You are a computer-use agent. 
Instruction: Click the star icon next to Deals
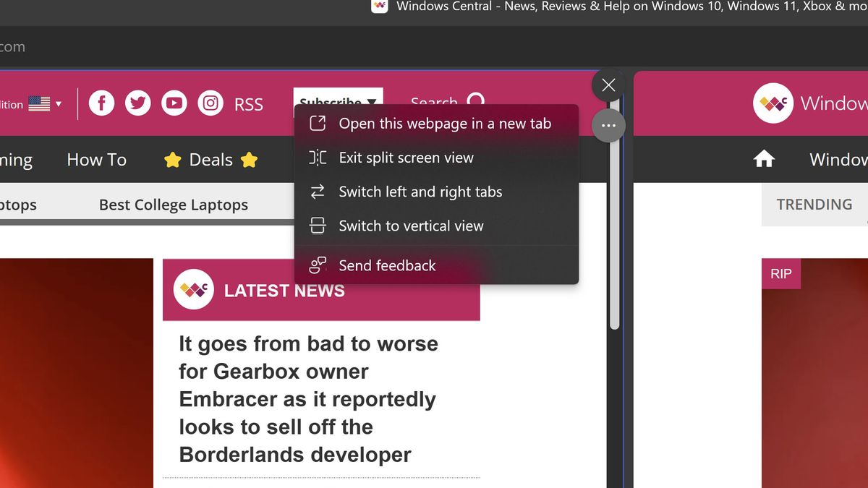[173, 160]
